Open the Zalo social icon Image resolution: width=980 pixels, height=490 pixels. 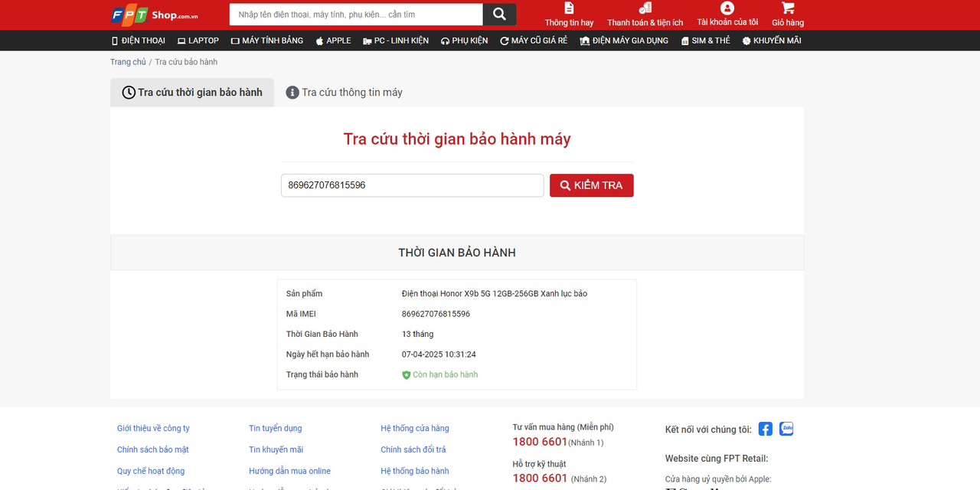point(786,429)
